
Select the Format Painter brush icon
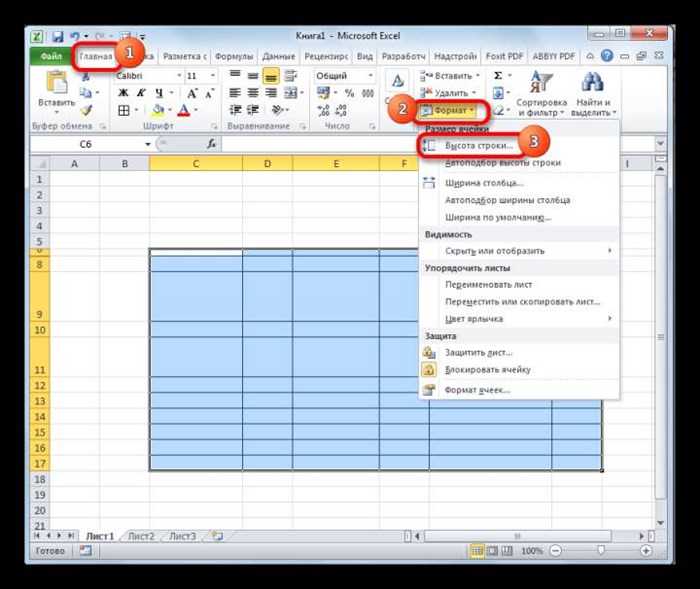[86, 110]
